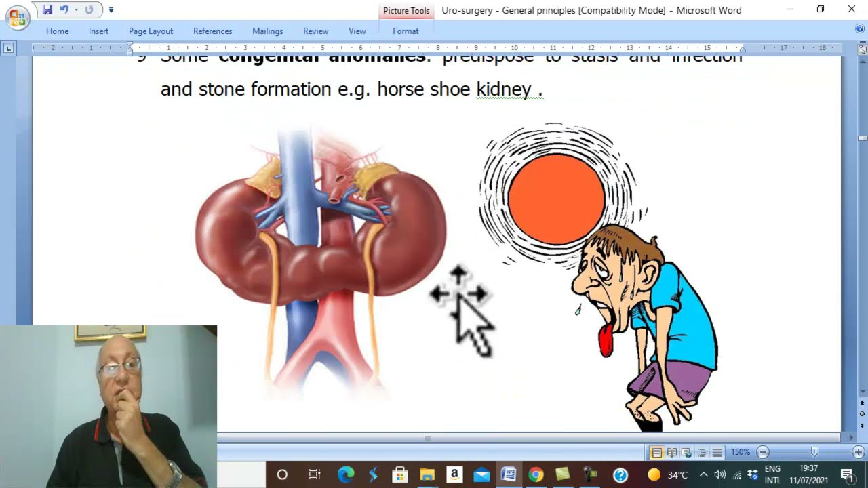
Task: Click the word "kidney" in the text
Action: coord(504,89)
